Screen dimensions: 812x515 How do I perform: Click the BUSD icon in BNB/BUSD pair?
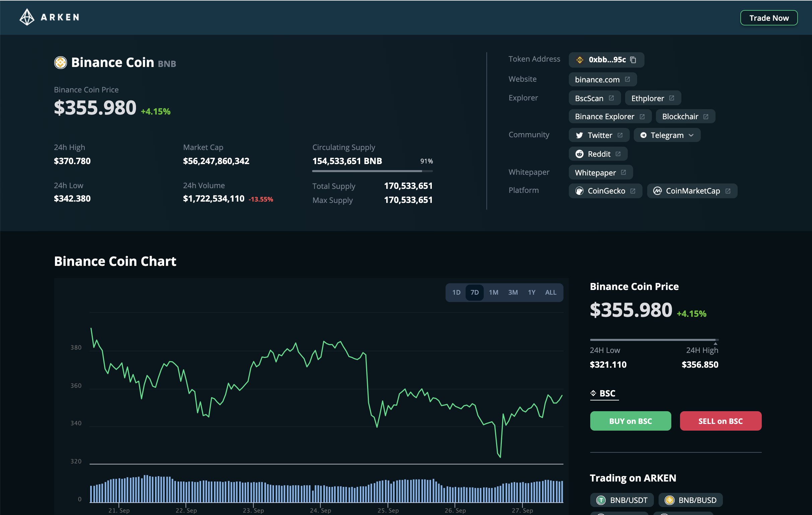coord(669,500)
